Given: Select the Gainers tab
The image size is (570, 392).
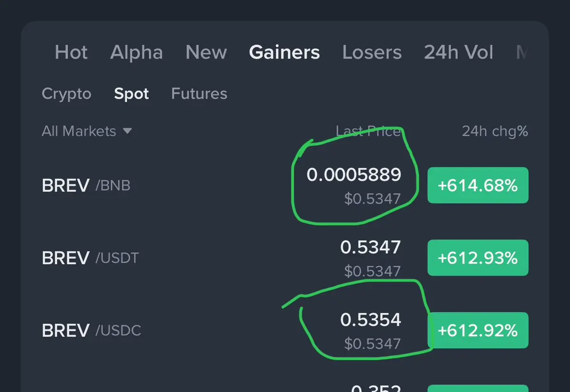Looking at the screenshot, I should [x=284, y=52].
